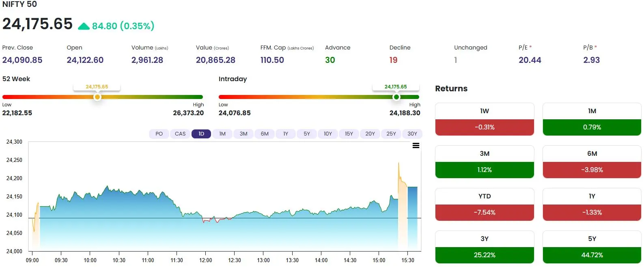
Task: Open the 3Y returns card
Action: pyautogui.click(x=485, y=247)
